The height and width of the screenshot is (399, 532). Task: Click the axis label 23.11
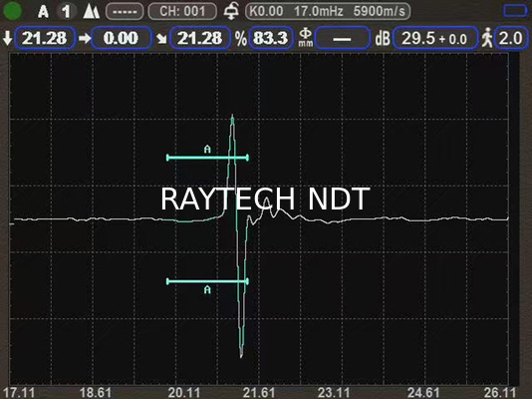[334, 393]
